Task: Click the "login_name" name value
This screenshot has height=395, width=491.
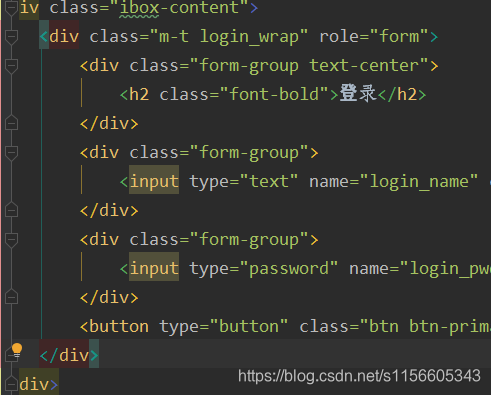Action: tap(419, 182)
